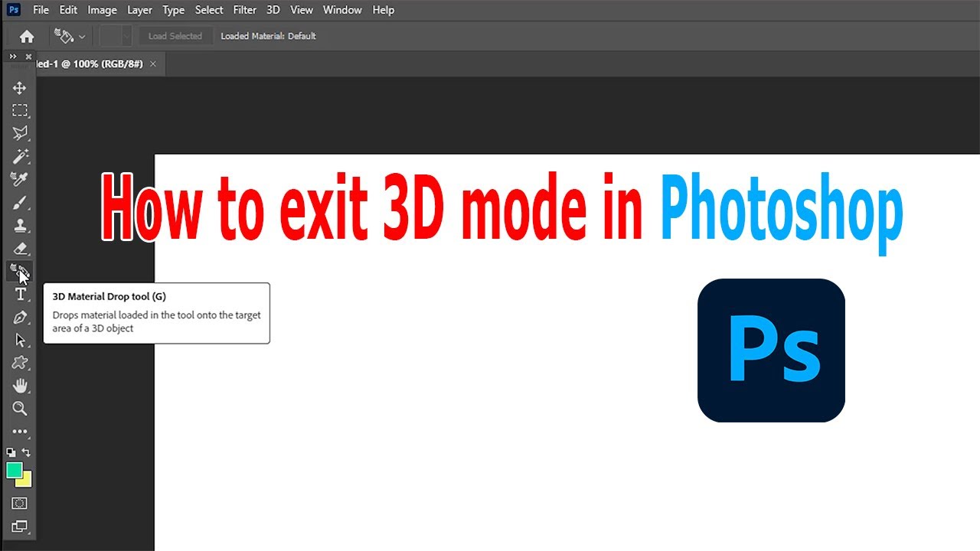Select the Clone Stamp tool
Viewport: 980px width, 551px height.
[x=20, y=226]
